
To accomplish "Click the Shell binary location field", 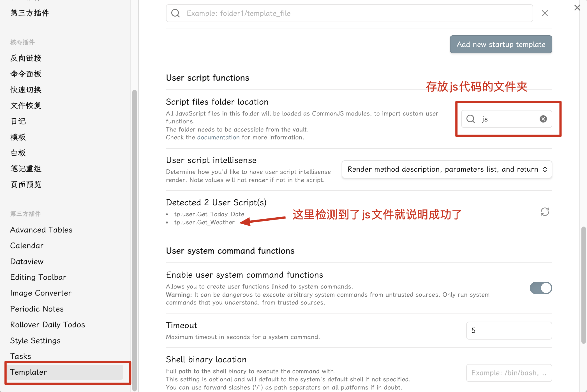I will point(509,373).
